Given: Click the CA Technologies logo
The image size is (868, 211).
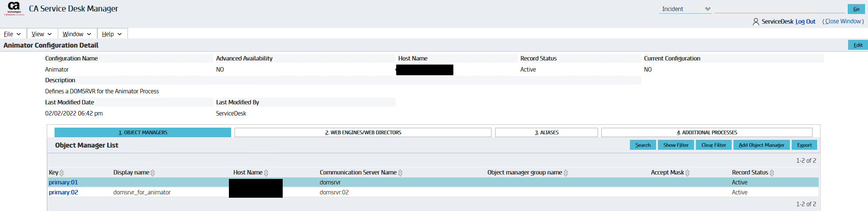Looking at the screenshot, I should (14, 8).
